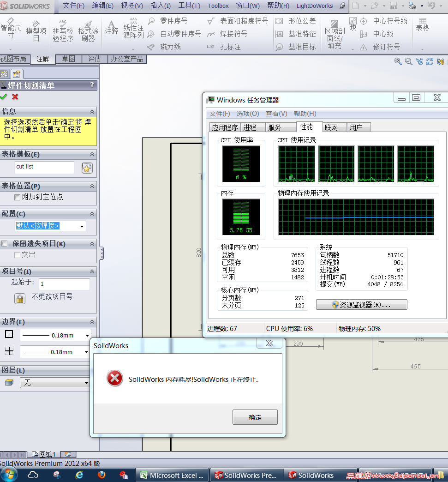The height and width of the screenshot is (482, 448).
Task: Click 确定 in the error dialog
Action: click(x=255, y=417)
